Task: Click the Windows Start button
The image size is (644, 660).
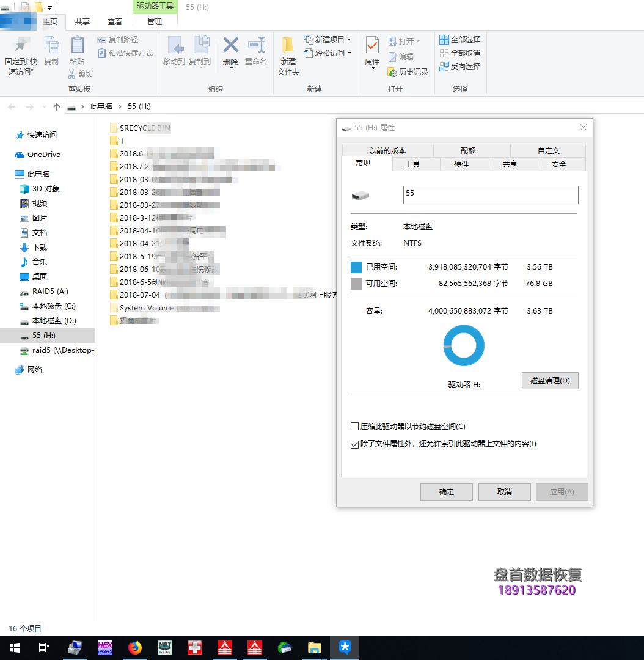Action: pos(15,647)
